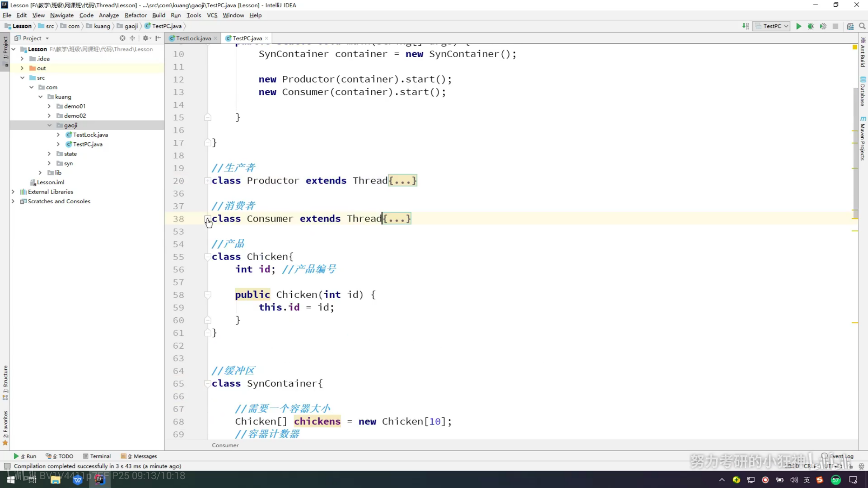Open the Navigate menu

pyautogui.click(x=62, y=15)
